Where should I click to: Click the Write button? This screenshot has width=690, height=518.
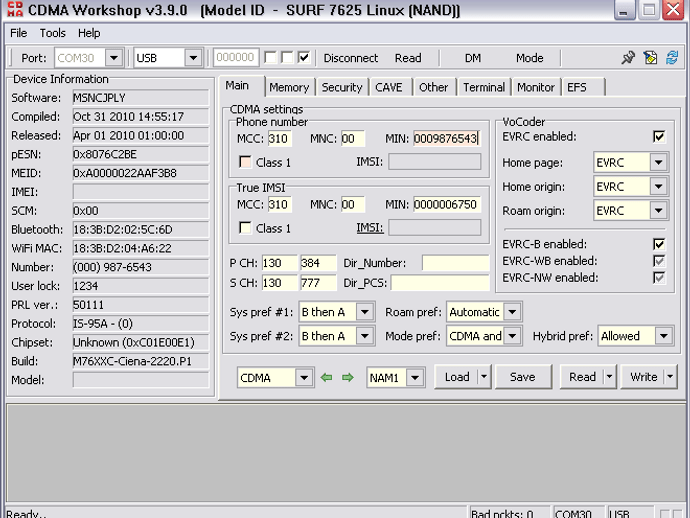[643, 377]
